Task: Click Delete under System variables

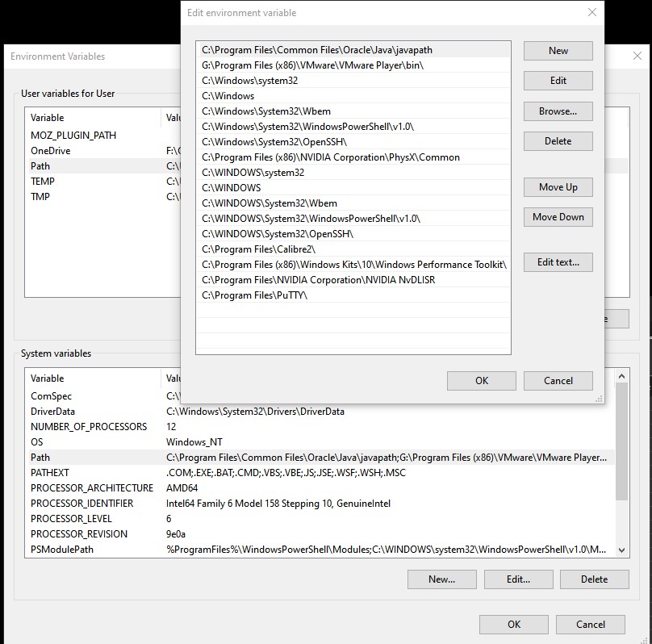Action: (x=595, y=579)
